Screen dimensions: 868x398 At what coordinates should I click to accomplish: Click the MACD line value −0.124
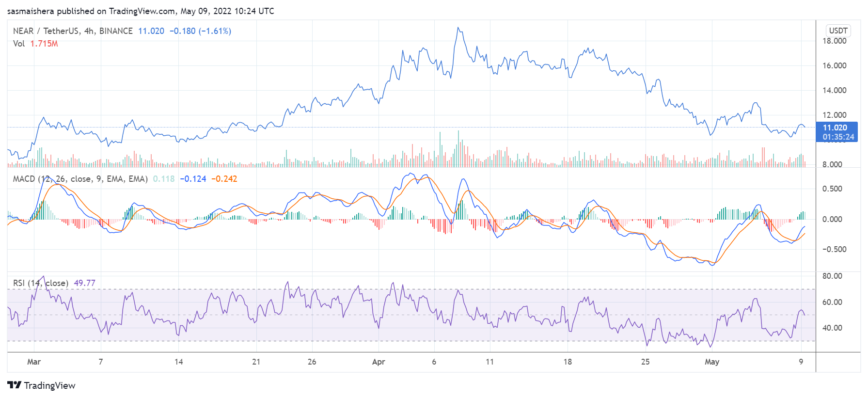[x=193, y=179]
